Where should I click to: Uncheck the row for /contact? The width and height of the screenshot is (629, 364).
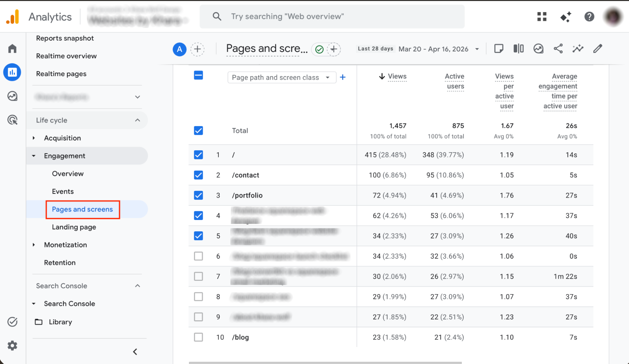[x=198, y=175]
